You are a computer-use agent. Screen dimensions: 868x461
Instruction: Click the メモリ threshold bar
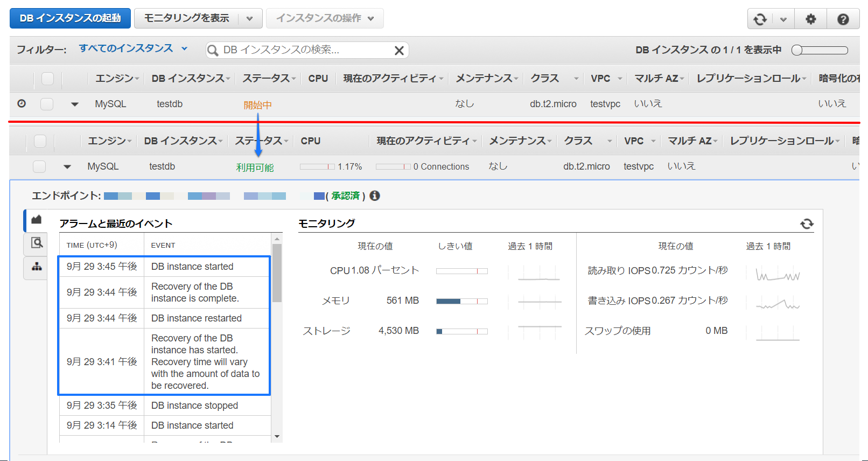462,301
